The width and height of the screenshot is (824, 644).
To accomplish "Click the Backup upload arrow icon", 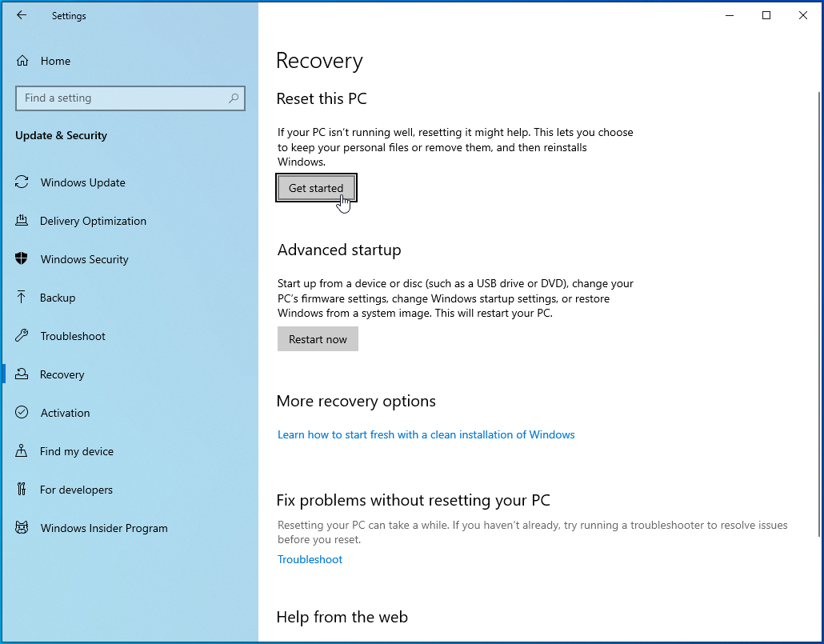I will pyautogui.click(x=22, y=298).
